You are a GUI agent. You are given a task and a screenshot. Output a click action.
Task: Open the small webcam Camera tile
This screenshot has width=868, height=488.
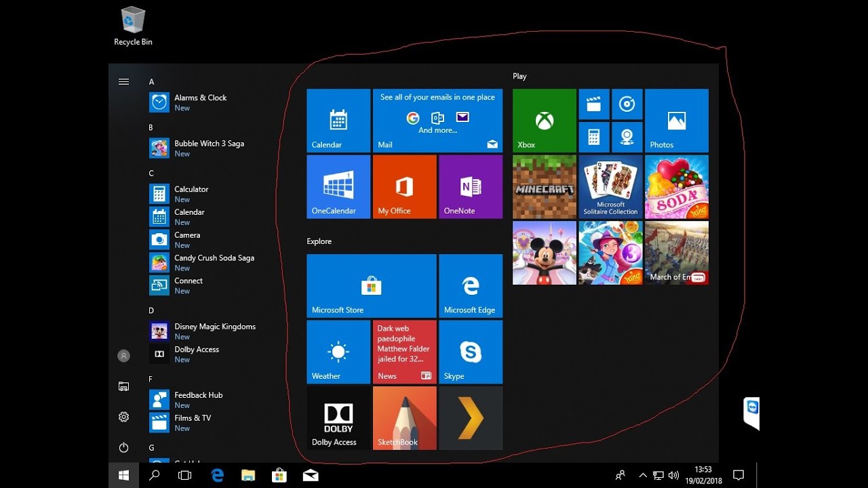[x=627, y=137]
